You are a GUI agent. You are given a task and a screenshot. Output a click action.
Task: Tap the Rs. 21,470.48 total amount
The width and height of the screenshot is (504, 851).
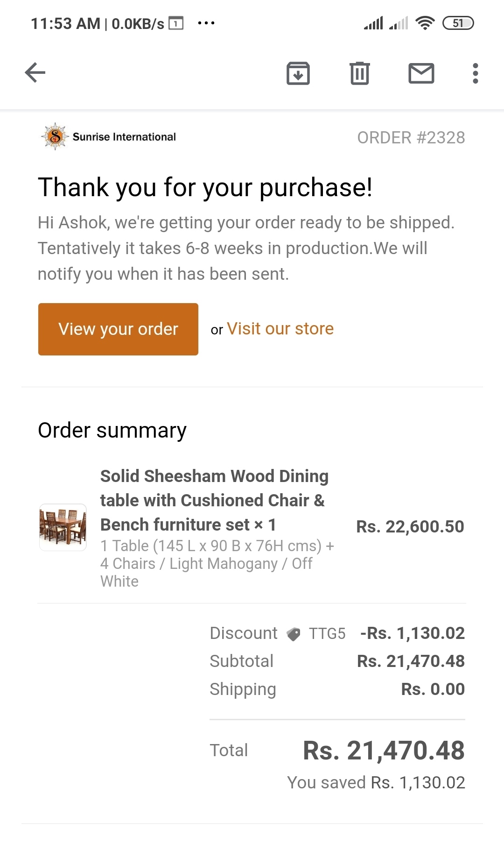pyautogui.click(x=384, y=751)
